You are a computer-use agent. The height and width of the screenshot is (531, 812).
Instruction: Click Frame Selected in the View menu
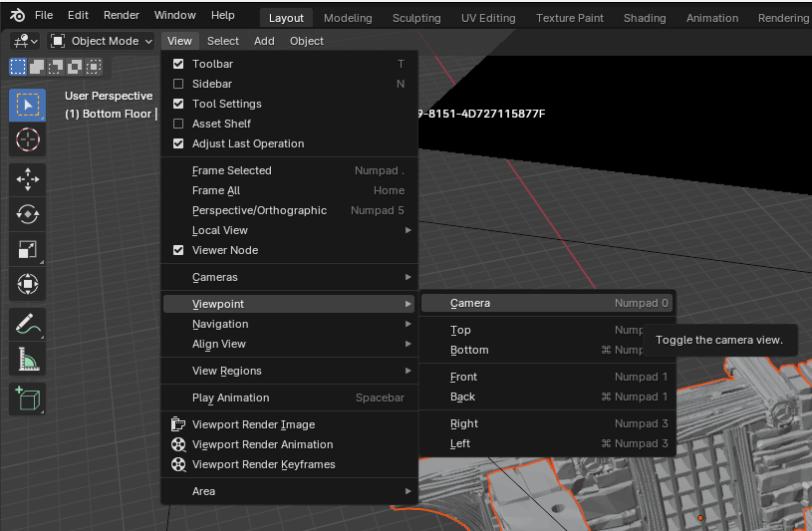tap(231, 170)
